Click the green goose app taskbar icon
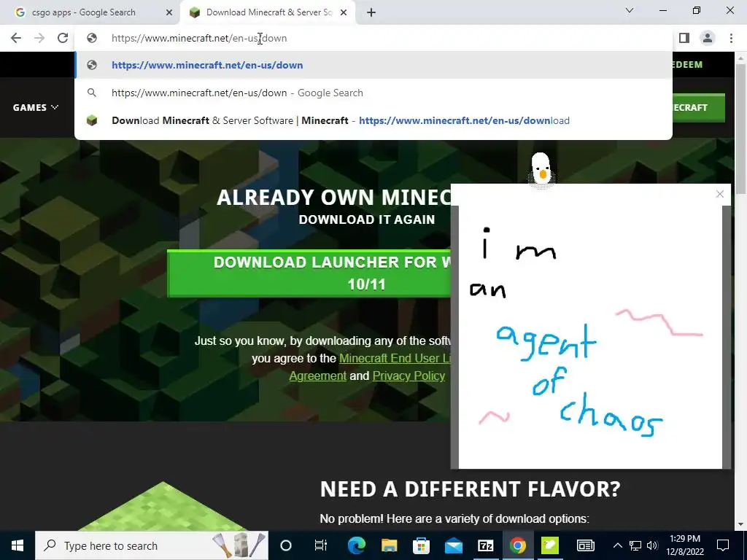The width and height of the screenshot is (747, 560). [550, 545]
